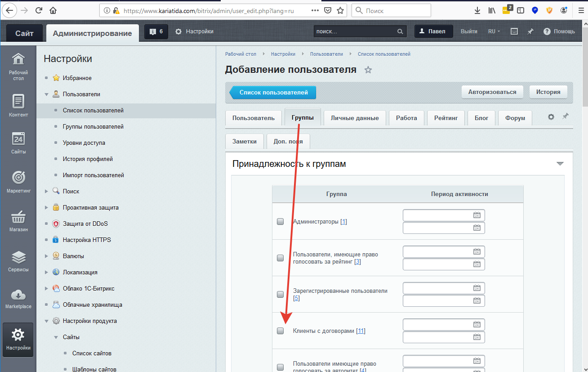Switch to the Личные данные tab

[x=354, y=118]
